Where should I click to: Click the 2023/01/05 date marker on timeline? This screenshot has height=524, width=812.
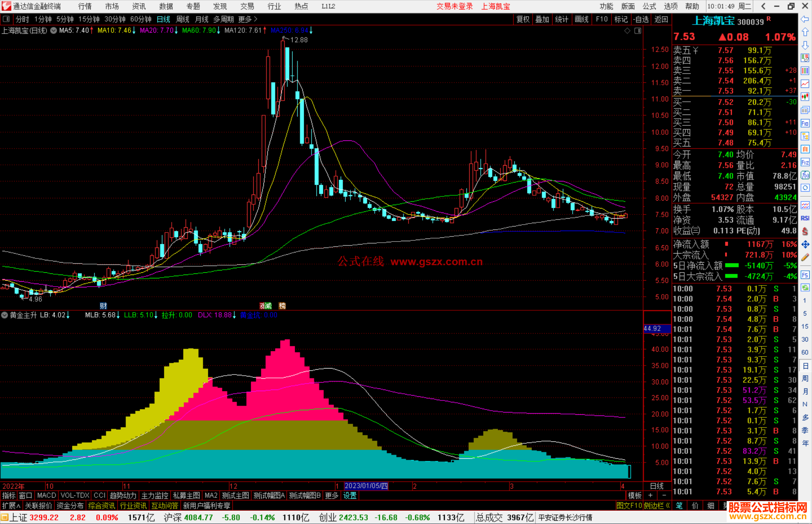coord(366,486)
